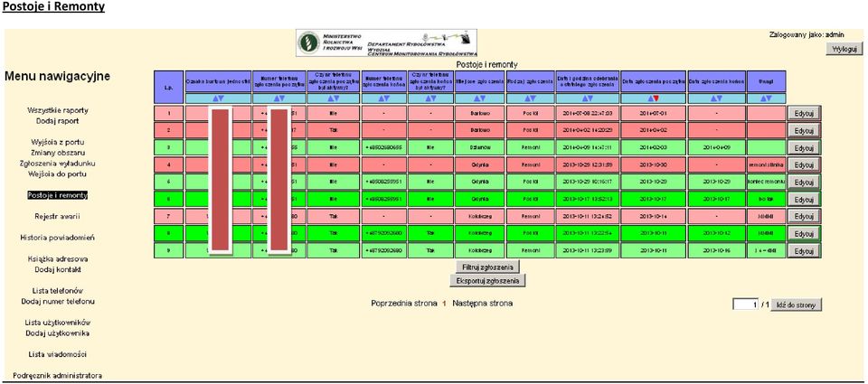Open Dodaj raport menu item

(x=58, y=121)
